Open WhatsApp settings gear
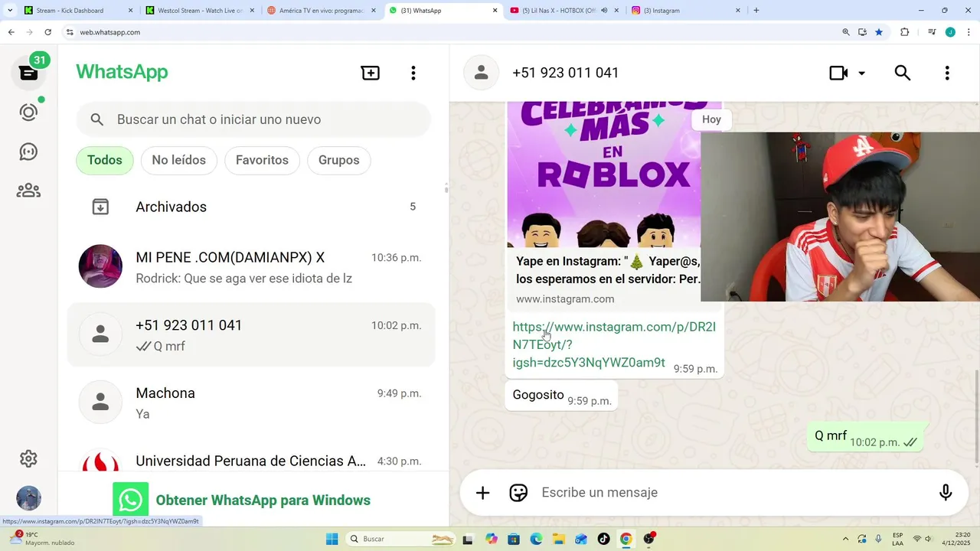 click(28, 458)
